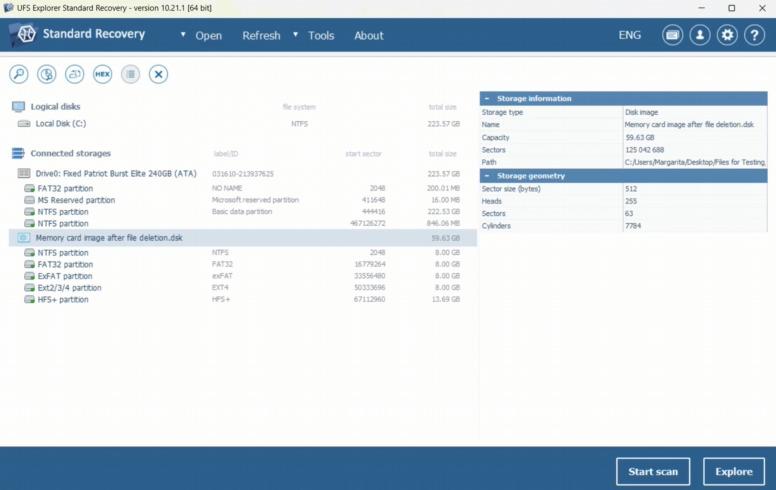The height and width of the screenshot is (490, 776).
Task: Select FAT32 partition at sector 16779264
Action: (242, 264)
